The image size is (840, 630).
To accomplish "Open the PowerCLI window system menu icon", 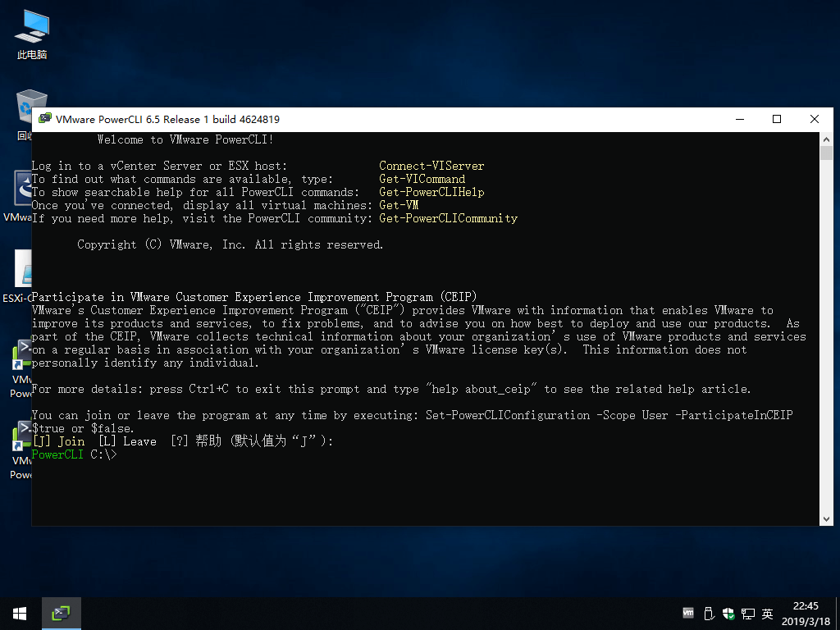I will (x=44, y=119).
